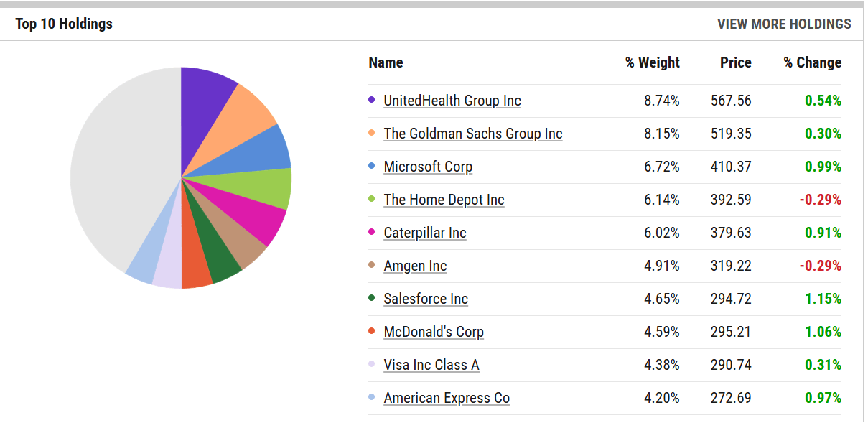The width and height of the screenshot is (868, 423).
Task: Click the % Weight column header
Action: (x=652, y=62)
